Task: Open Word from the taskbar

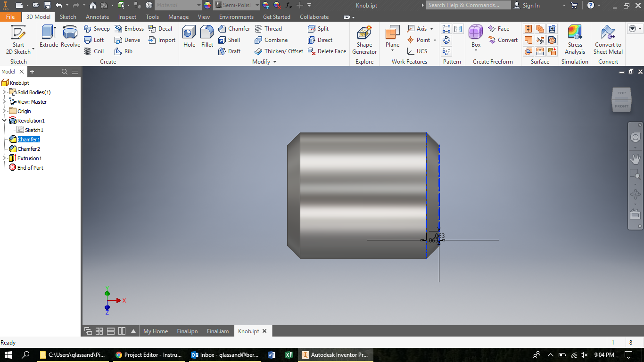Action: (x=271, y=355)
